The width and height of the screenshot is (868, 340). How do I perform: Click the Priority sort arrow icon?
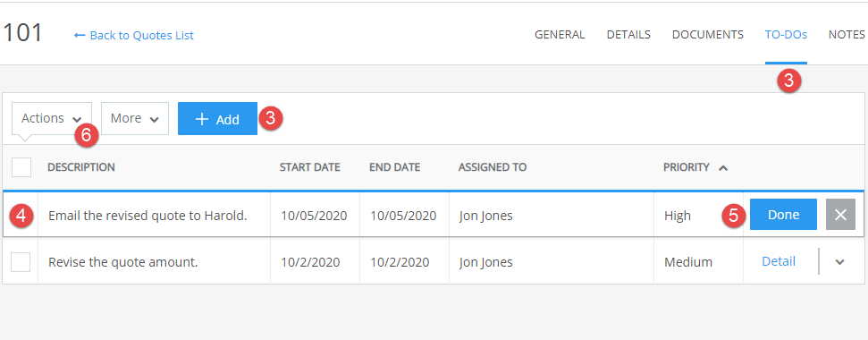pos(723,168)
